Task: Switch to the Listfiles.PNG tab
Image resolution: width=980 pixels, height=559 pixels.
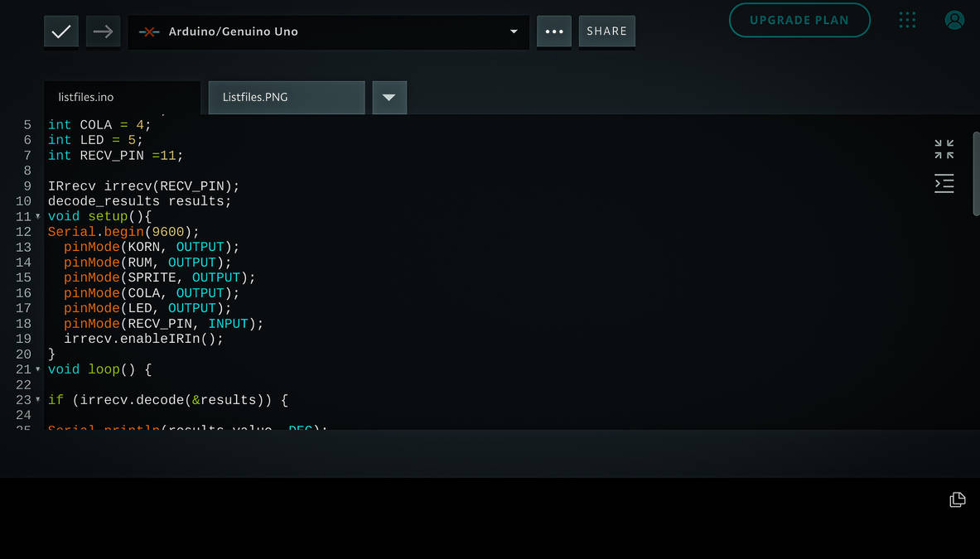Action: pyautogui.click(x=287, y=98)
